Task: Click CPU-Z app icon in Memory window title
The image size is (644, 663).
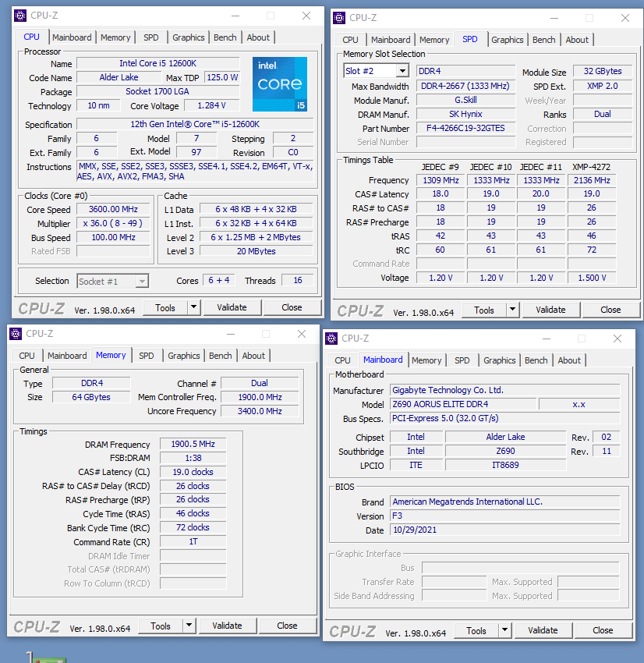Action: click(x=16, y=334)
